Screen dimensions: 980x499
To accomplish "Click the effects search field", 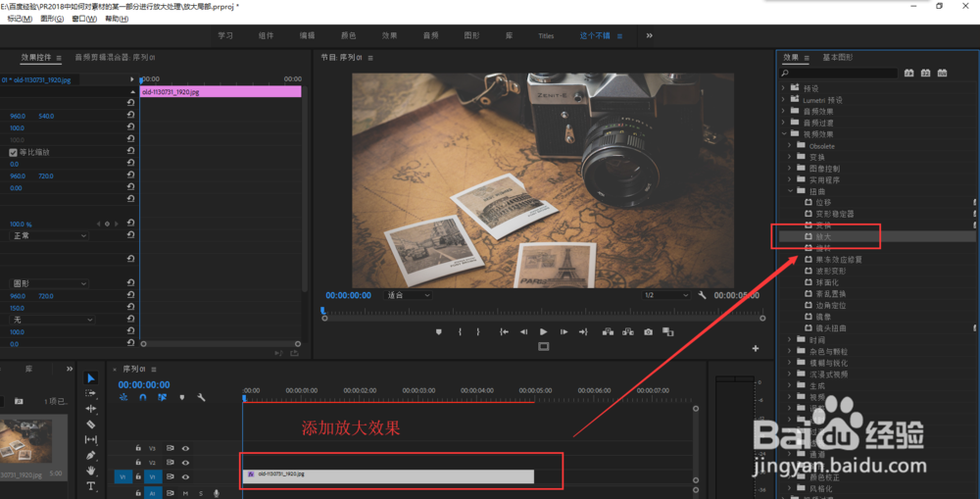I will tap(838, 74).
